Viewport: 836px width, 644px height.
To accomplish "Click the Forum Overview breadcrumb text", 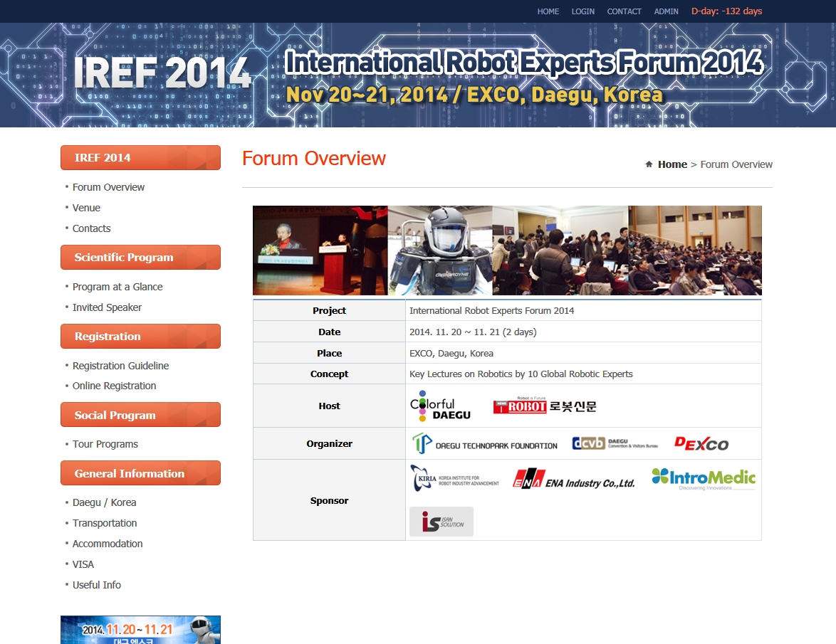I will coord(736,164).
